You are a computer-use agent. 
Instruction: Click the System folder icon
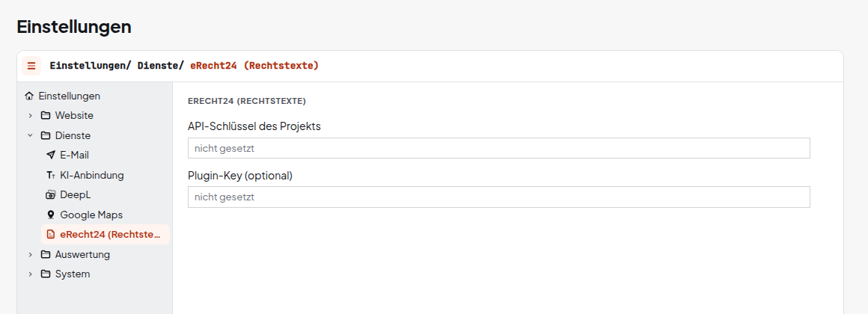(46, 274)
